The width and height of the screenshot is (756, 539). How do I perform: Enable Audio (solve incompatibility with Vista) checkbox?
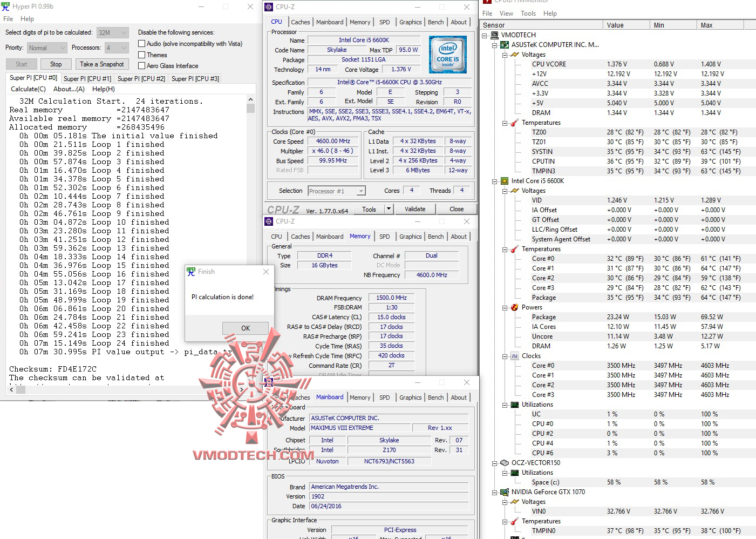click(x=142, y=44)
